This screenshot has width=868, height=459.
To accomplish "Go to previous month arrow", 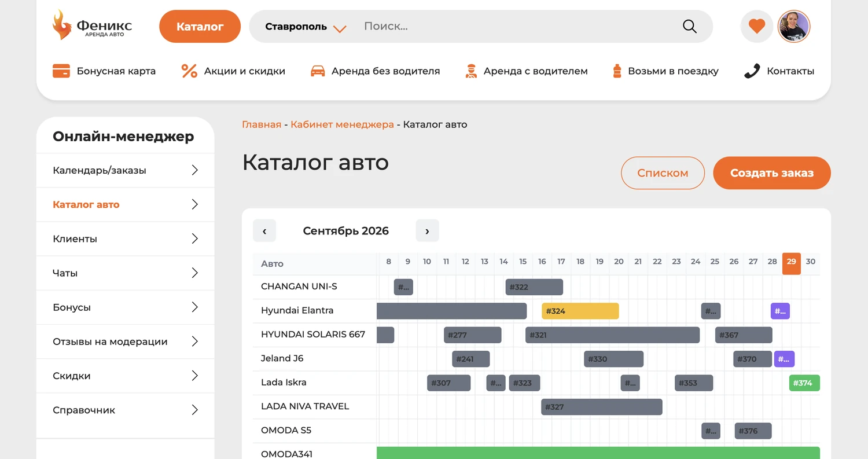I will pos(264,231).
